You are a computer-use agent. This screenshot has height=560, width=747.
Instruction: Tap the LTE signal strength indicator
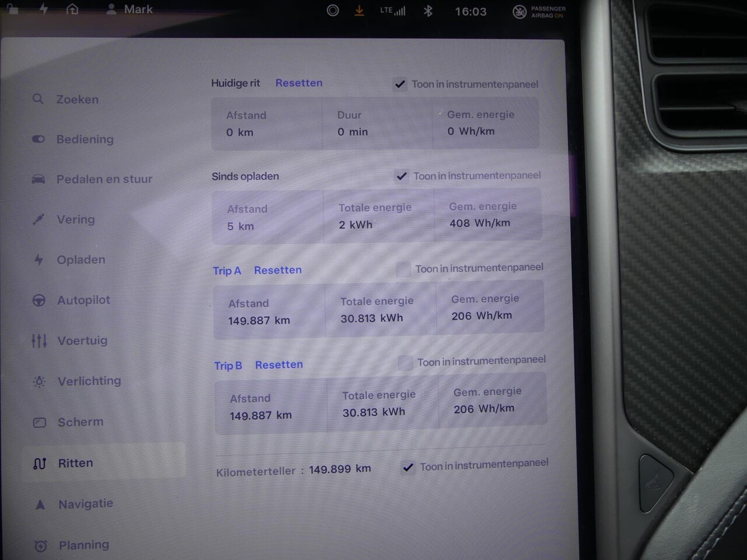392,10
